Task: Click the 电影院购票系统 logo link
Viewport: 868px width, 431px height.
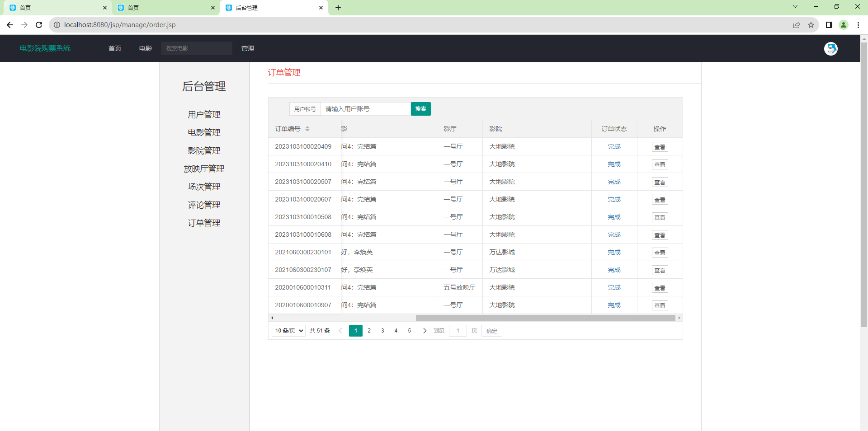Action: coord(45,48)
